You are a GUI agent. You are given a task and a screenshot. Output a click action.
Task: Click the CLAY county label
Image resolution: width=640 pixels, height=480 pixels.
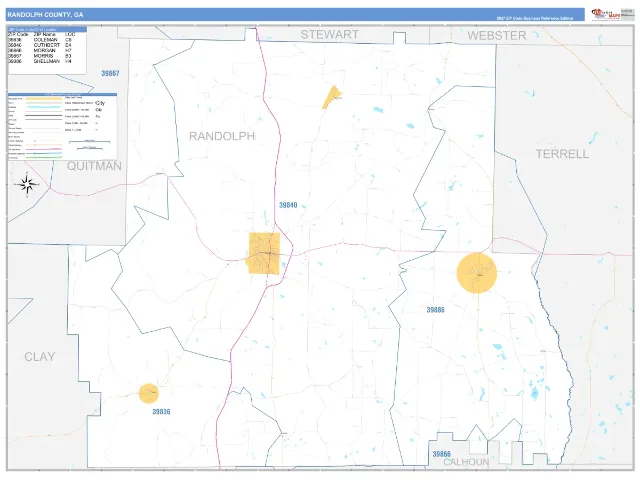click(x=40, y=356)
